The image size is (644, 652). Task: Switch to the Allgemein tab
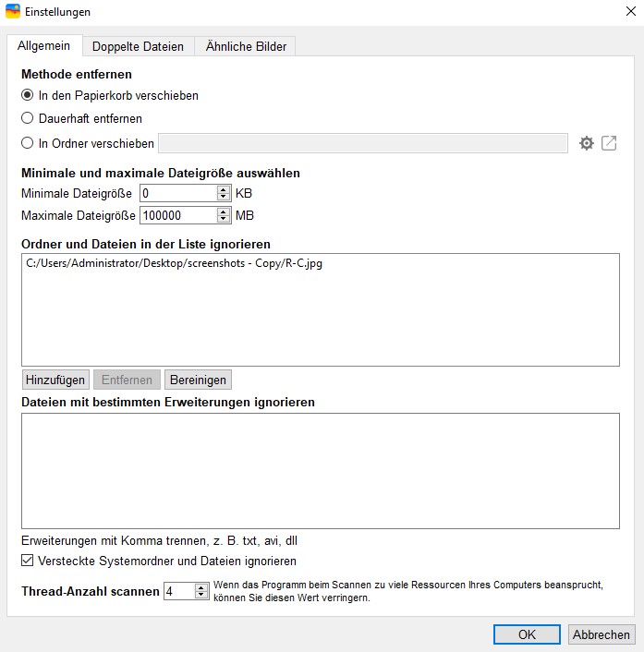coord(44,46)
